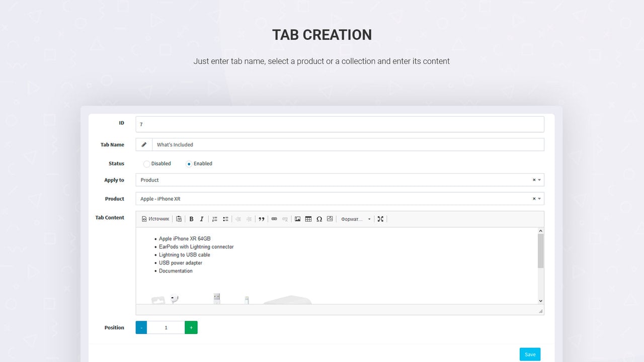This screenshot has height=362, width=644.
Task: Apply block quote formatting
Action: coord(261,219)
